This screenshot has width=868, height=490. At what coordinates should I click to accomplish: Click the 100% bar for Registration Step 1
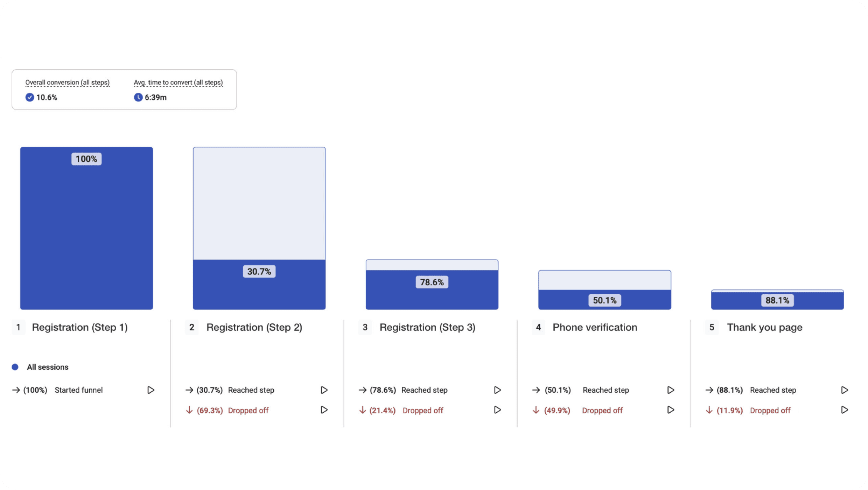tap(86, 227)
